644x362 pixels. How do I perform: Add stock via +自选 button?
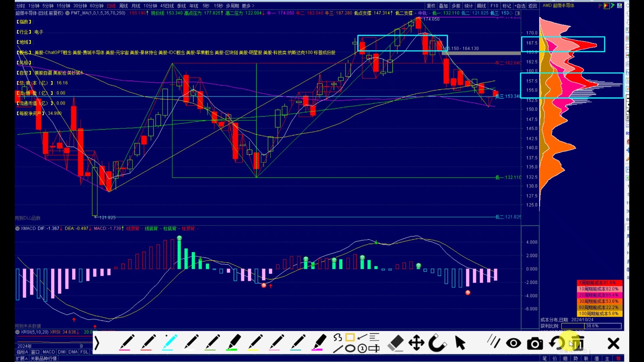tap(520, 6)
